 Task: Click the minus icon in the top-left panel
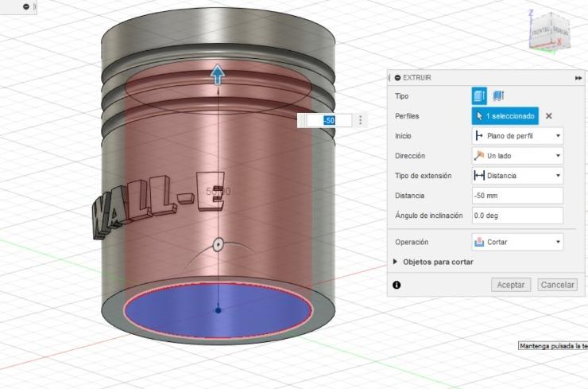point(26,6)
